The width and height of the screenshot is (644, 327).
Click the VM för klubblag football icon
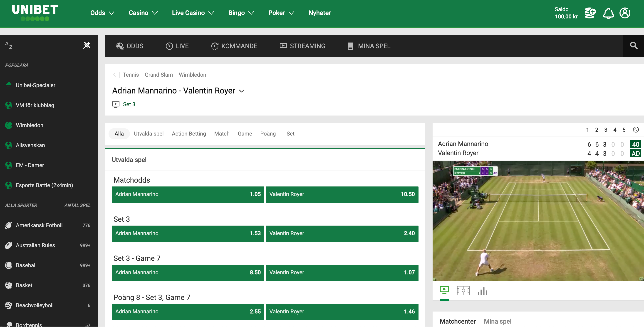[8, 105]
